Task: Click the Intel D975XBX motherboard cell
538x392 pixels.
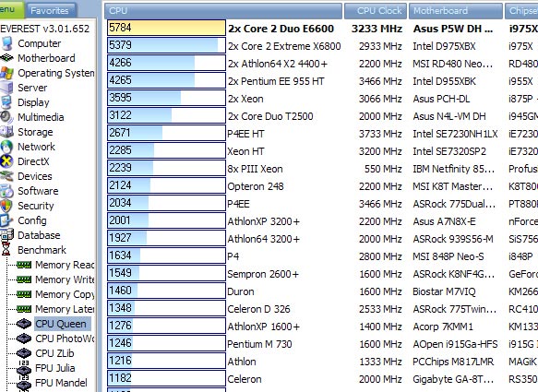Action: click(x=444, y=46)
